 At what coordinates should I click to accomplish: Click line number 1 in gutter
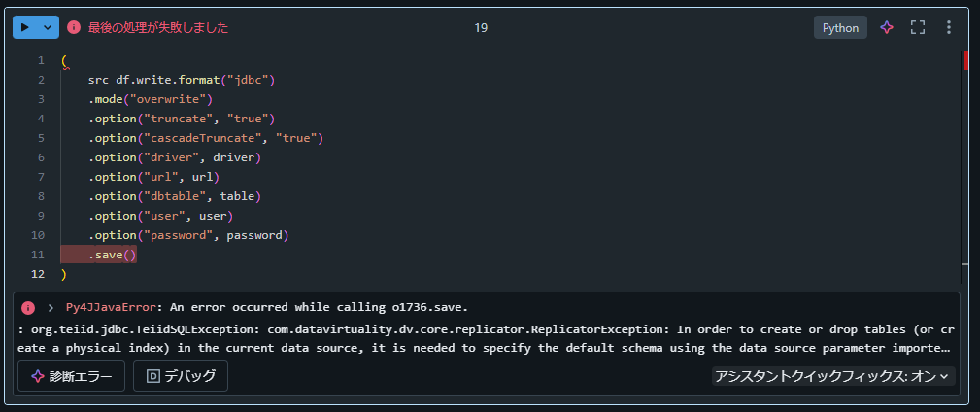pos(41,60)
